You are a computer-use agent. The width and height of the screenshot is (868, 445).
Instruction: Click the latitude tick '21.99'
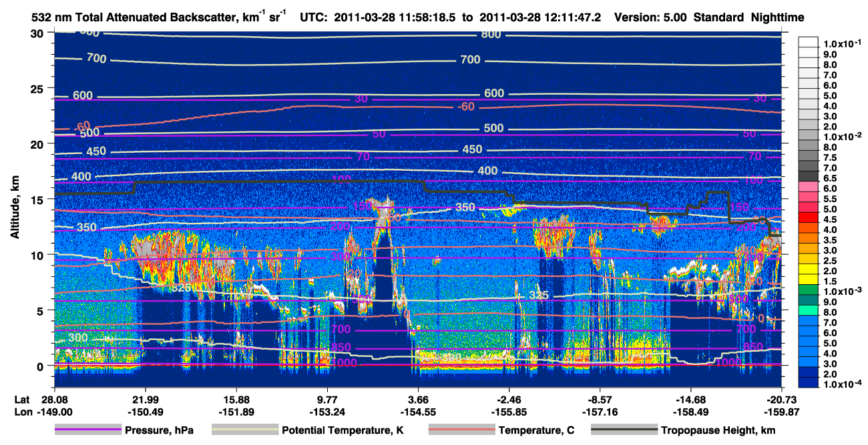pyautogui.click(x=145, y=398)
